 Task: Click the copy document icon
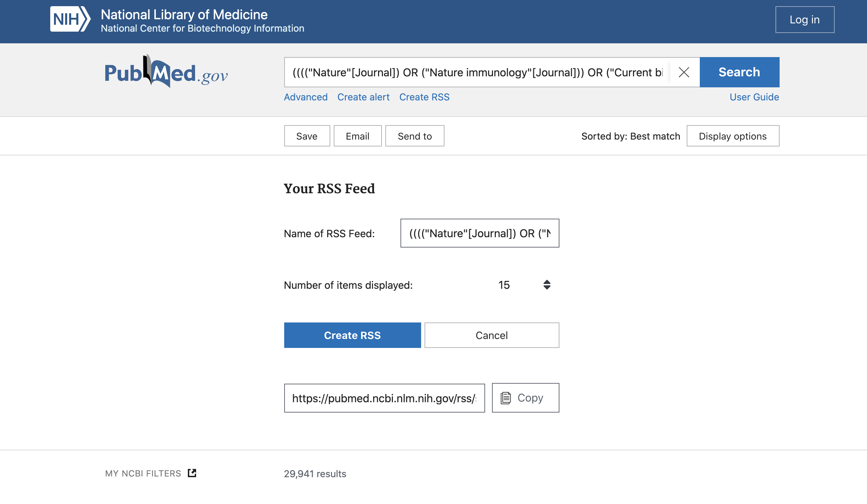point(506,398)
